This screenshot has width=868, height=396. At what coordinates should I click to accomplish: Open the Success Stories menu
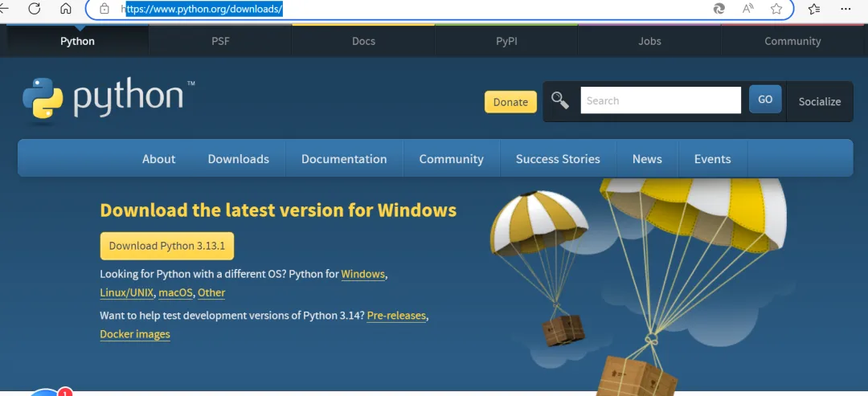558,159
